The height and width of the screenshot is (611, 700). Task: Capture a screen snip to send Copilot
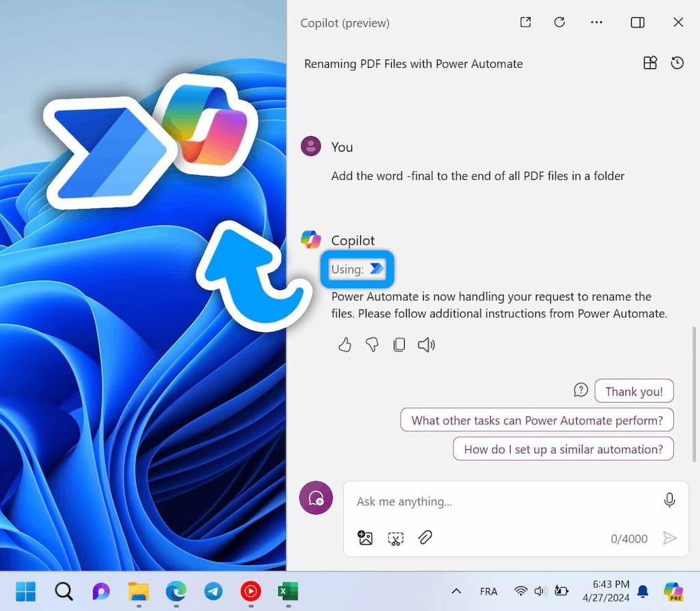tap(395, 538)
